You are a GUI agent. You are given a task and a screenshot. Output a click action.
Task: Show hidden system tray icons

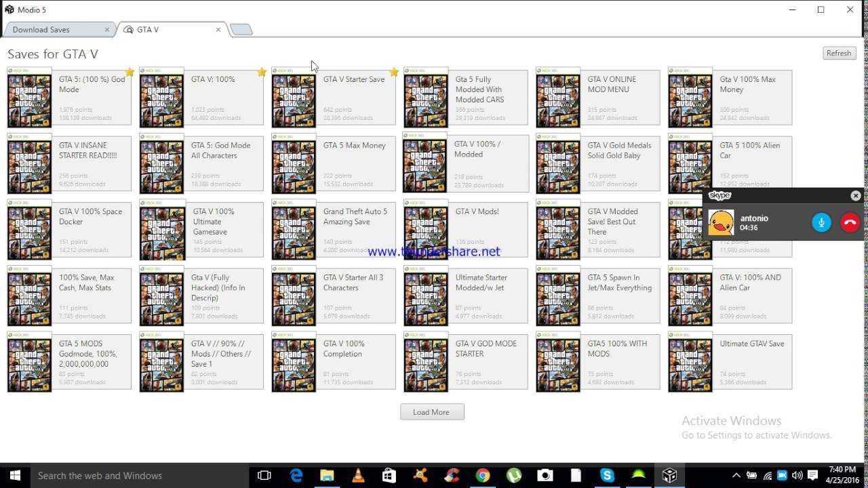(x=736, y=476)
